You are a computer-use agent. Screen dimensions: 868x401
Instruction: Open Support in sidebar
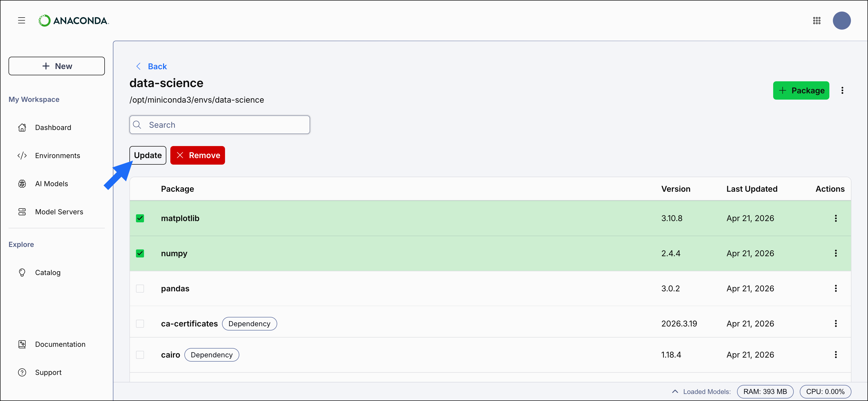48,372
